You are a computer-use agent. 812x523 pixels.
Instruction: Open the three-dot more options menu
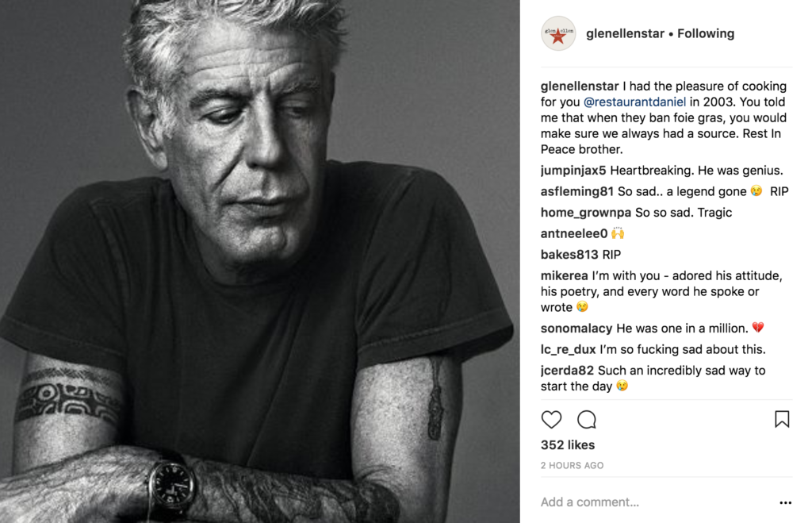(786, 502)
